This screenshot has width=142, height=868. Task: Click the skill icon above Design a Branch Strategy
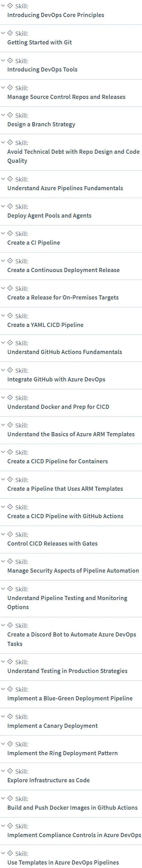click(10, 115)
